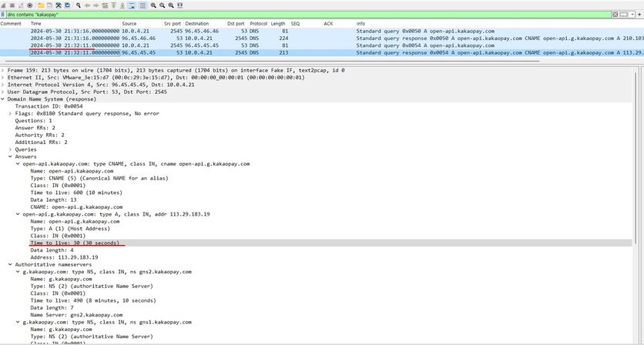Go back to the previous packet in history
Screen dimensions: 644x345
point(88,5)
